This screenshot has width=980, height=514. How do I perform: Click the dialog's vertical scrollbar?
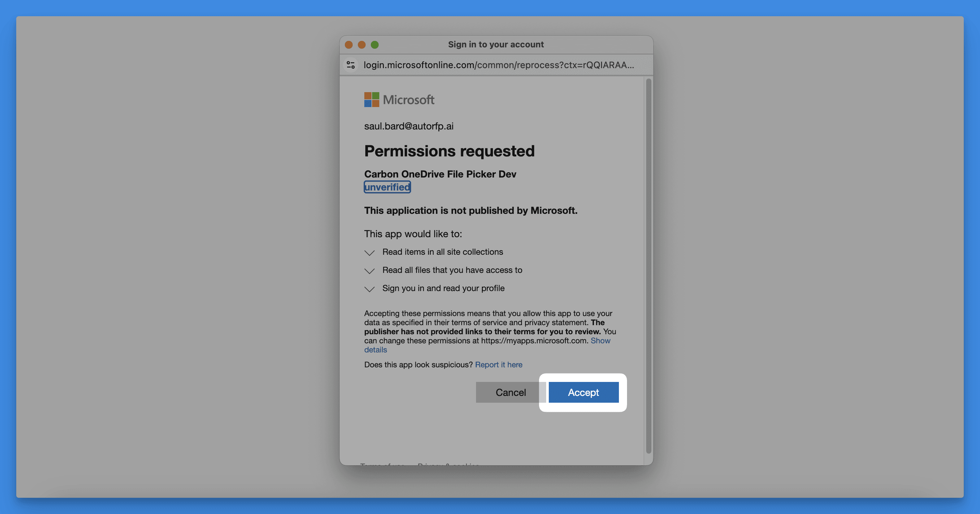click(x=648, y=266)
